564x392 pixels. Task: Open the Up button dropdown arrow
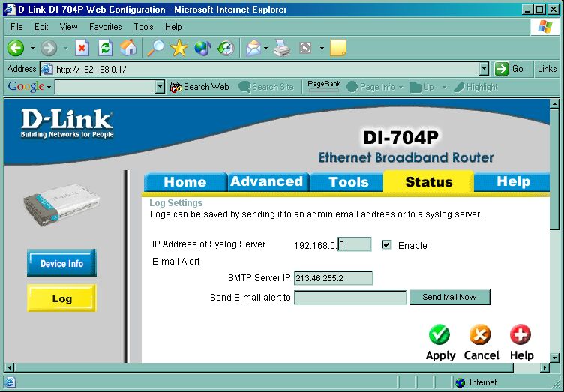(444, 87)
